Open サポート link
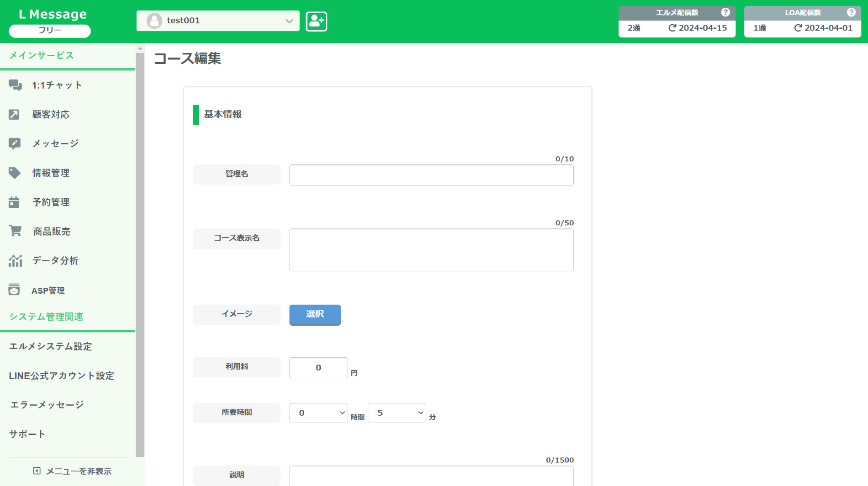Viewport: 868px width, 486px height. [27, 434]
